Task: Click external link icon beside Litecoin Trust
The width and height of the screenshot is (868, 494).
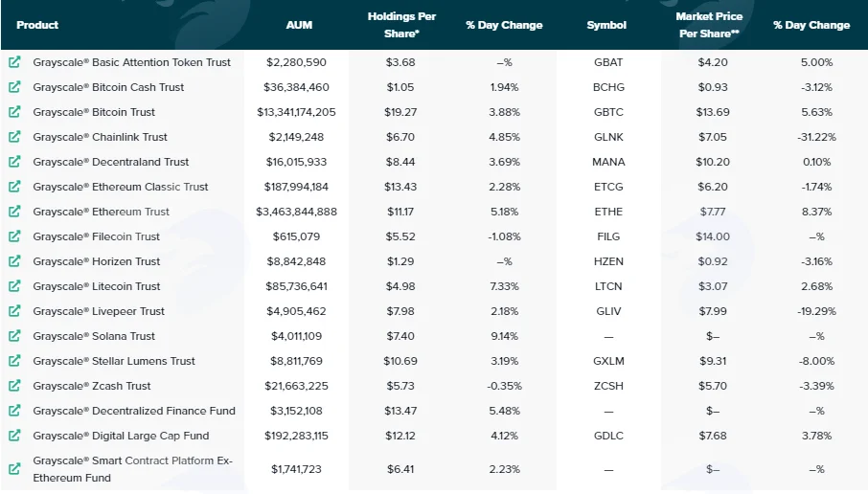Action: pyautogui.click(x=14, y=286)
